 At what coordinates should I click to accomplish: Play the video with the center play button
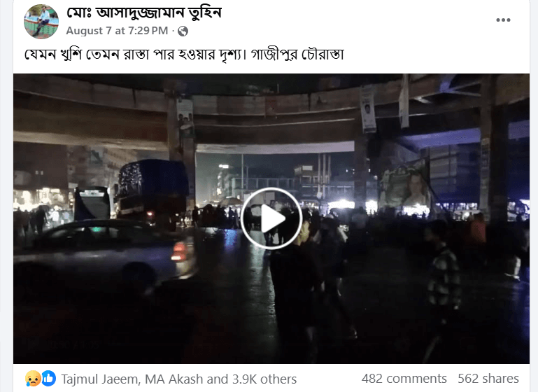tap(271, 218)
